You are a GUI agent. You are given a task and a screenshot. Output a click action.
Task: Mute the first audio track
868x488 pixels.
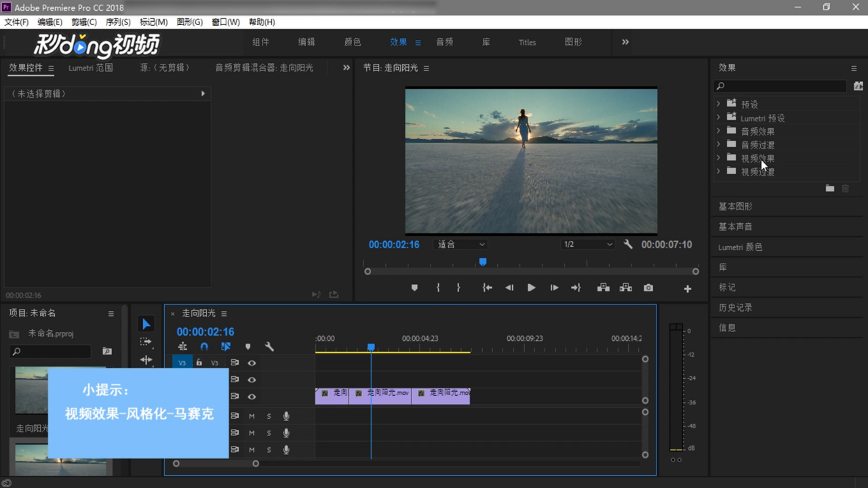(252, 416)
